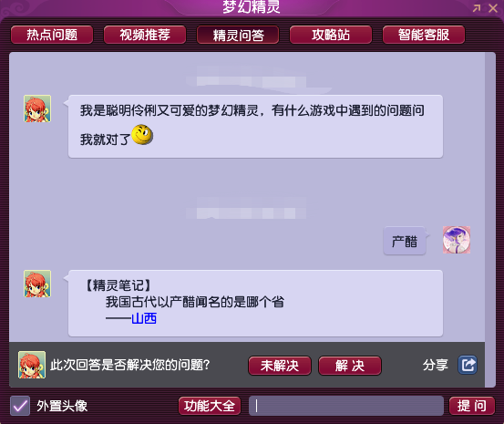Go to 智能客服 tab

tap(424, 35)
